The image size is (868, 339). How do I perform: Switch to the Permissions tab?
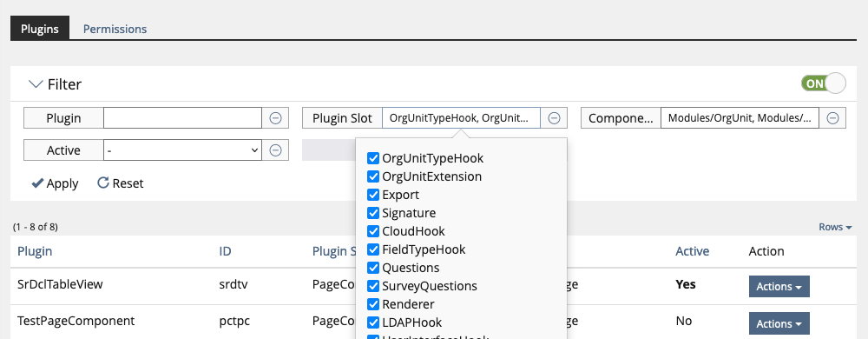point(115,29)
